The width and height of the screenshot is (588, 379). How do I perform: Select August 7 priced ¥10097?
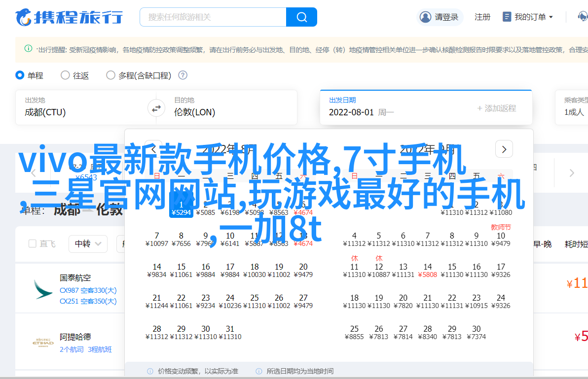pyautogui.click(x=157, y=240)
